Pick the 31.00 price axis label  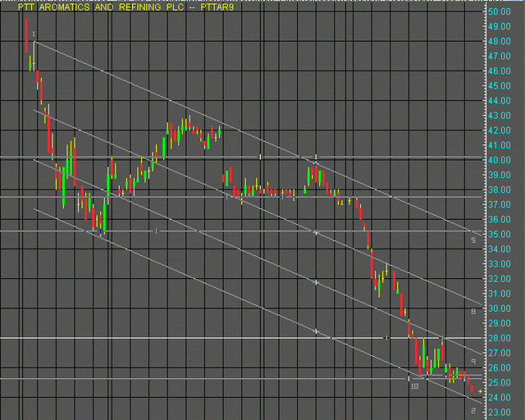[500, 294]
